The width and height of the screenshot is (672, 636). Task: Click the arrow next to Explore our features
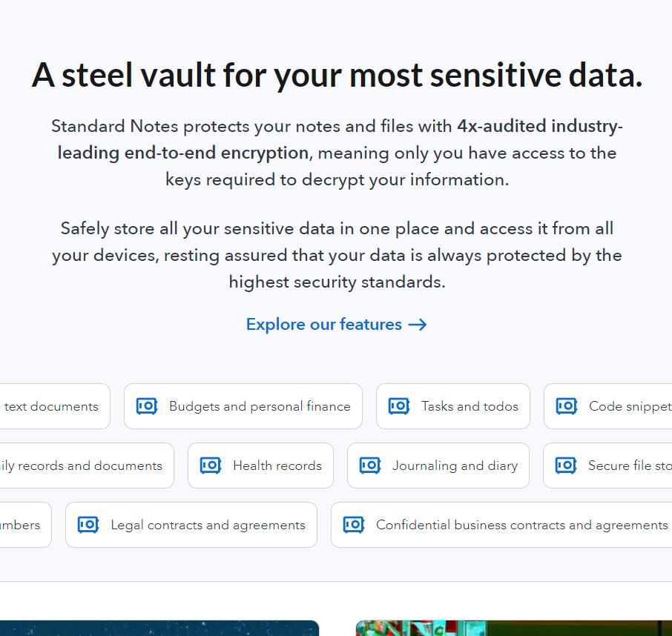pyautogui.click(x=418, y=324)
